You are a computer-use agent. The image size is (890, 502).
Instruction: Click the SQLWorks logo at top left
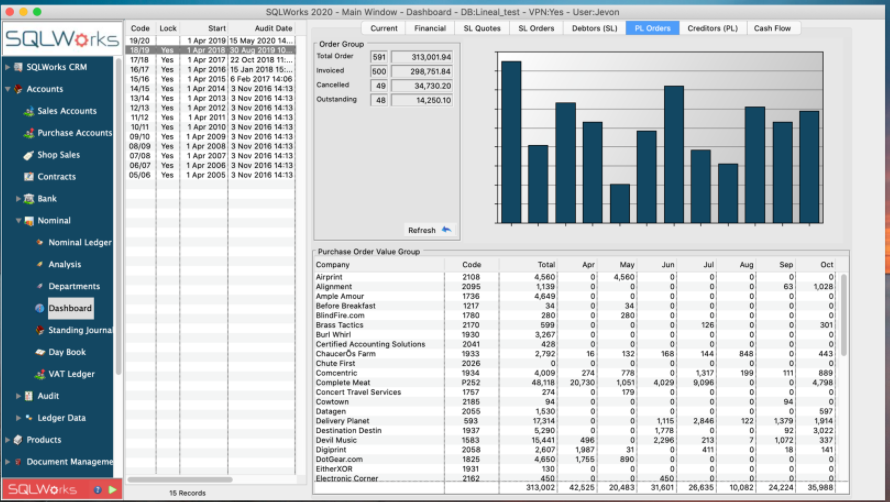(61, 39)
